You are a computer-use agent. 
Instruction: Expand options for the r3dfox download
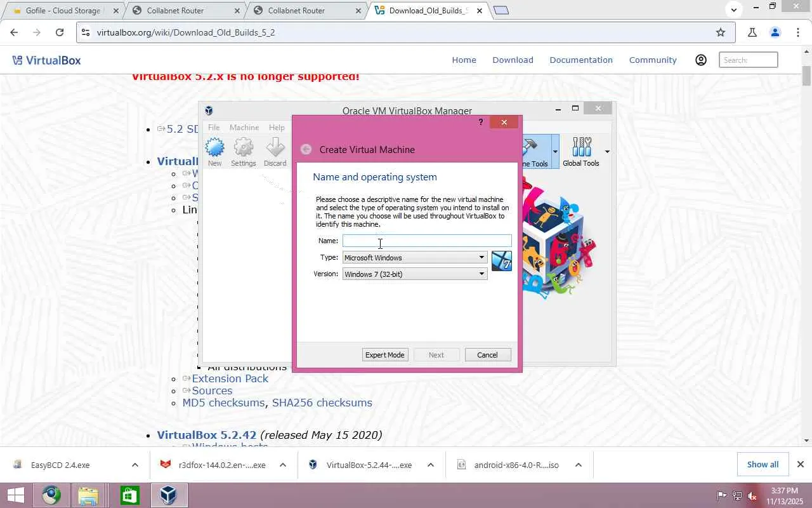(282, 465)
